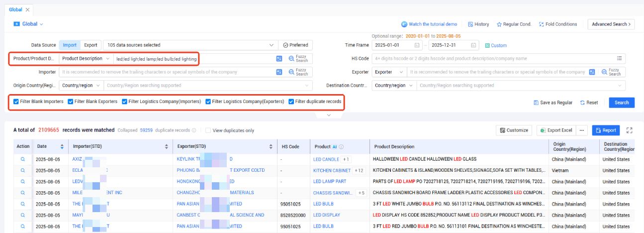Enable View duplicates only checkbox

coord(208,130)
